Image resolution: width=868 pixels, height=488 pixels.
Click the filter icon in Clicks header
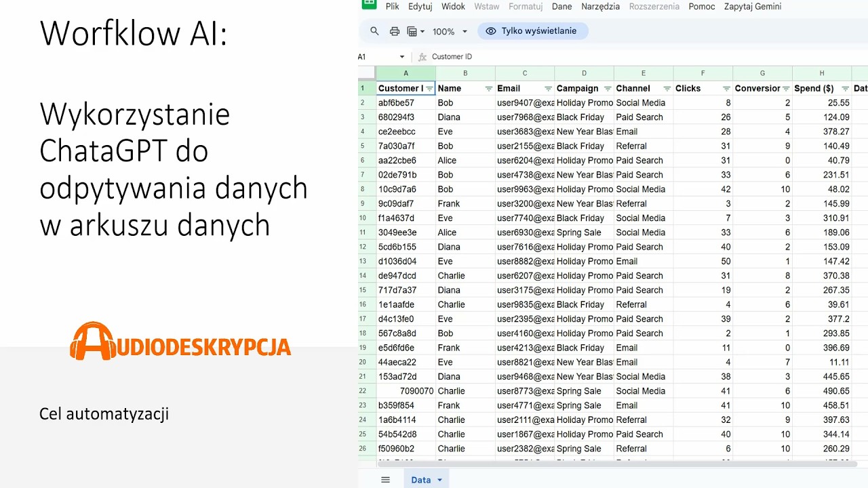(x=726, y=89)
